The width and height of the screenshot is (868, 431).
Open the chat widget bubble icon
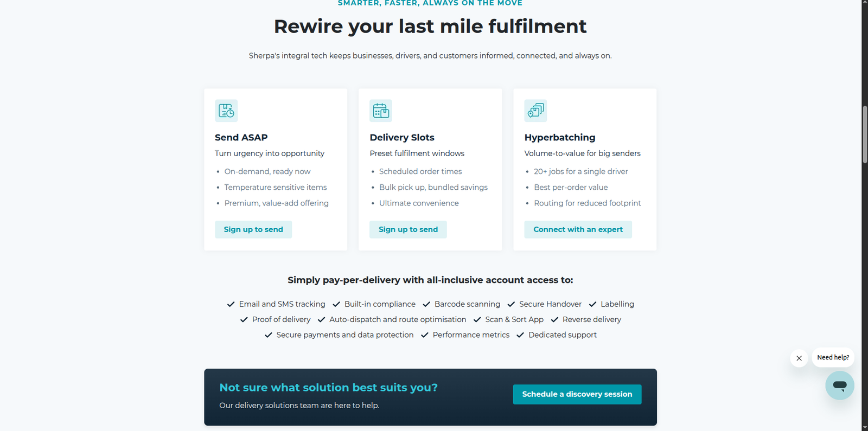point(839,385)
